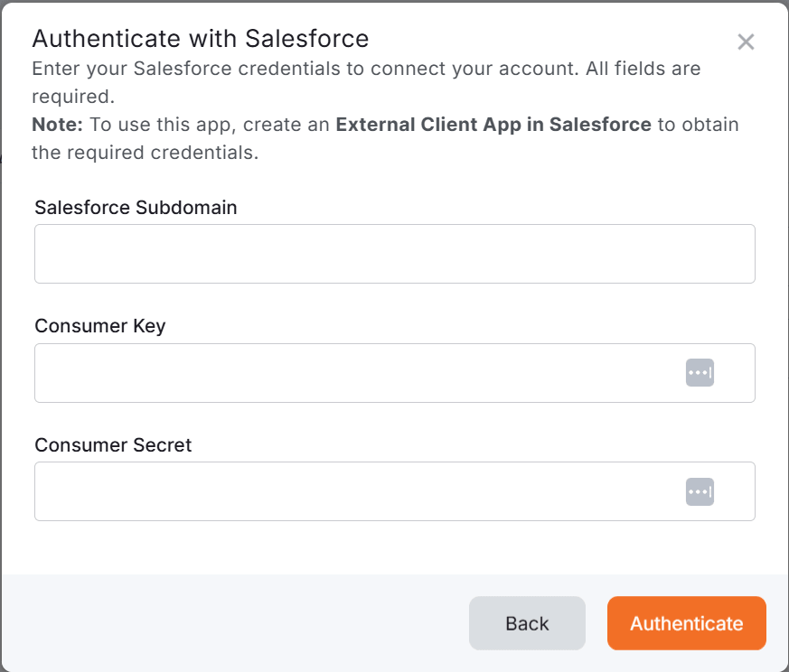
Task: Go back using the Back button
Action: click(x=527, y=623)
